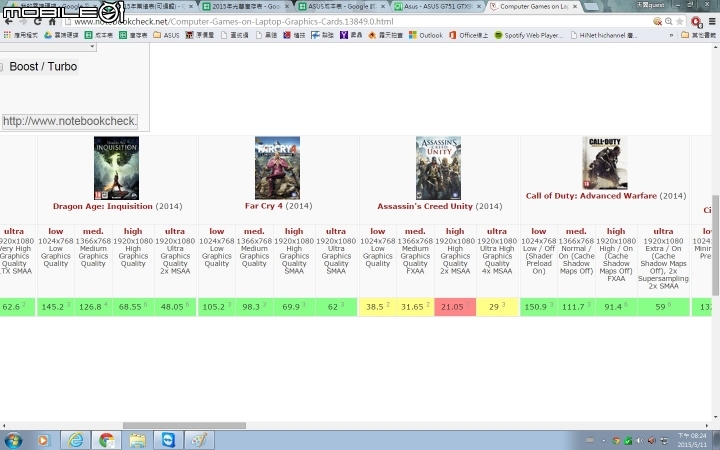Screen dimensions: 720x450
Task: Click the taskbar clock showing 08:24
Action: [x=692, y=440]
